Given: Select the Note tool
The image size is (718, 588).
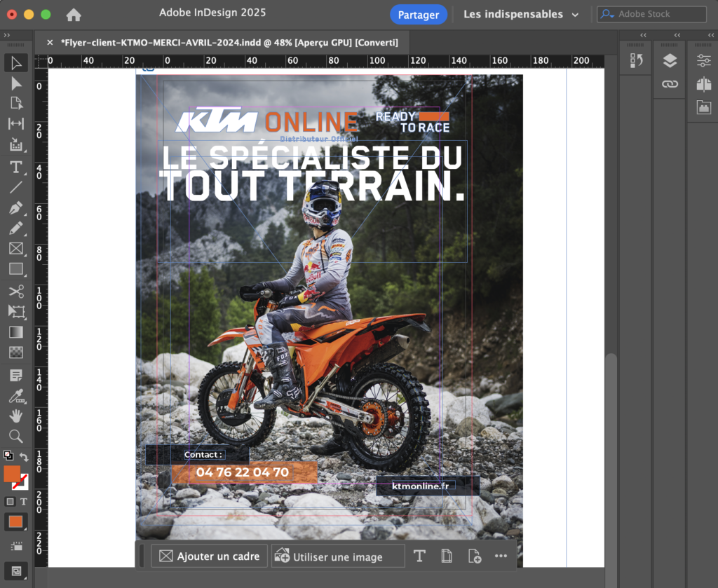Looking at the screenshot, I should (16, 376).
